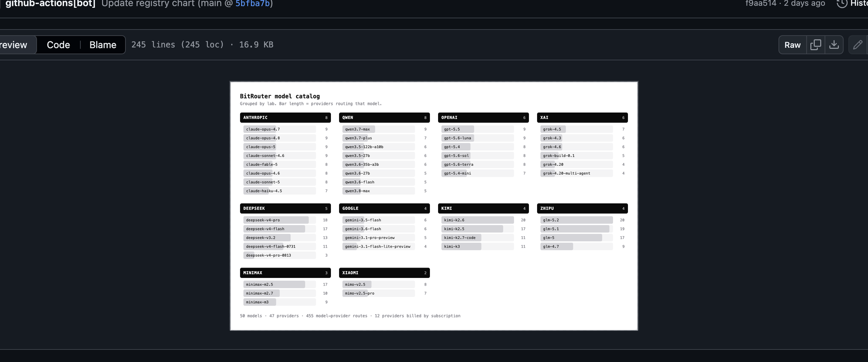
Task: Click the QWEN group header
Action: [384, 118]
